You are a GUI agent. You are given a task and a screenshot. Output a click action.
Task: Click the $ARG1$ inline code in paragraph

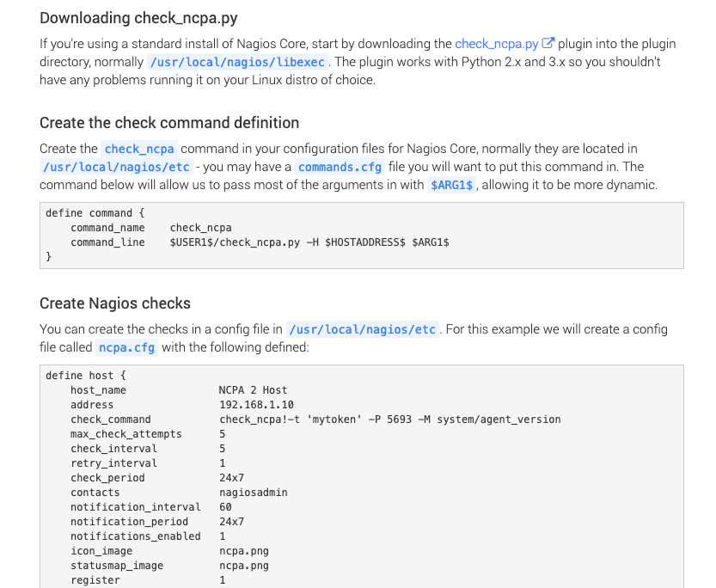451,185
